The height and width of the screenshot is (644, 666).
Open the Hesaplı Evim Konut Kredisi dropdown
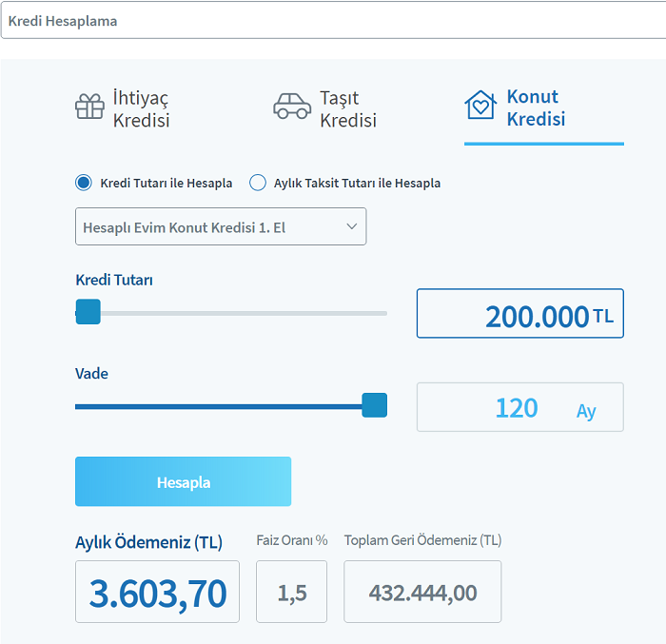(220, 226)
